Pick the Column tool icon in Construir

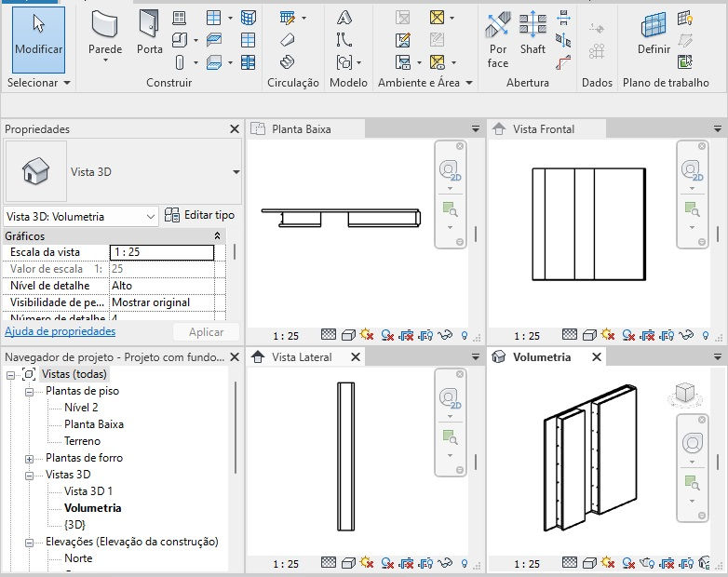(180, 62)
